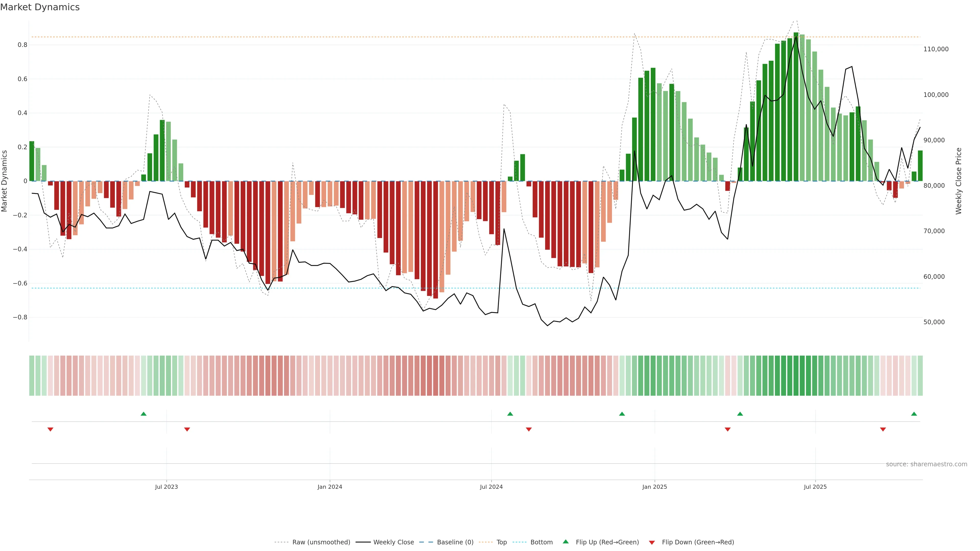The image size is (980, 551).
Task: Toggle the Bottom legend entry
Action: coord(541,542)
